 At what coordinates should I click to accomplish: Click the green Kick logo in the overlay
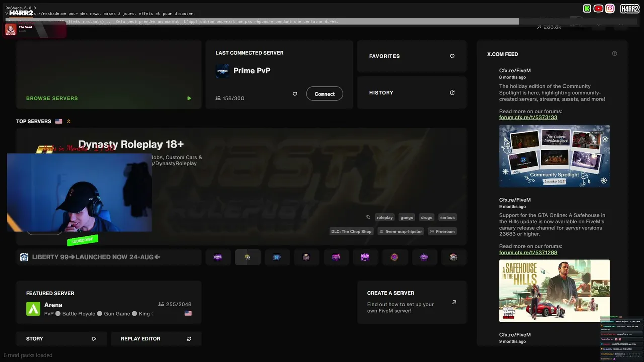587,8
